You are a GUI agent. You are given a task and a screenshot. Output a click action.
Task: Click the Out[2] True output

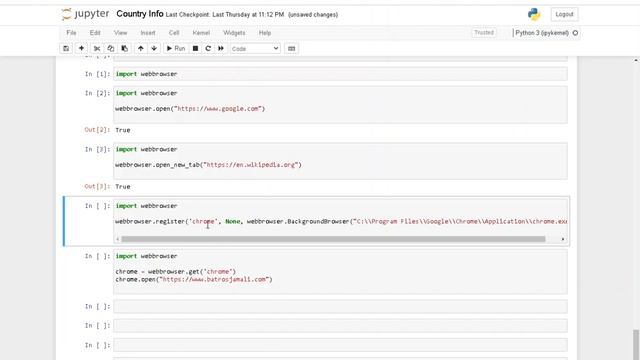[x=123, y=130]
